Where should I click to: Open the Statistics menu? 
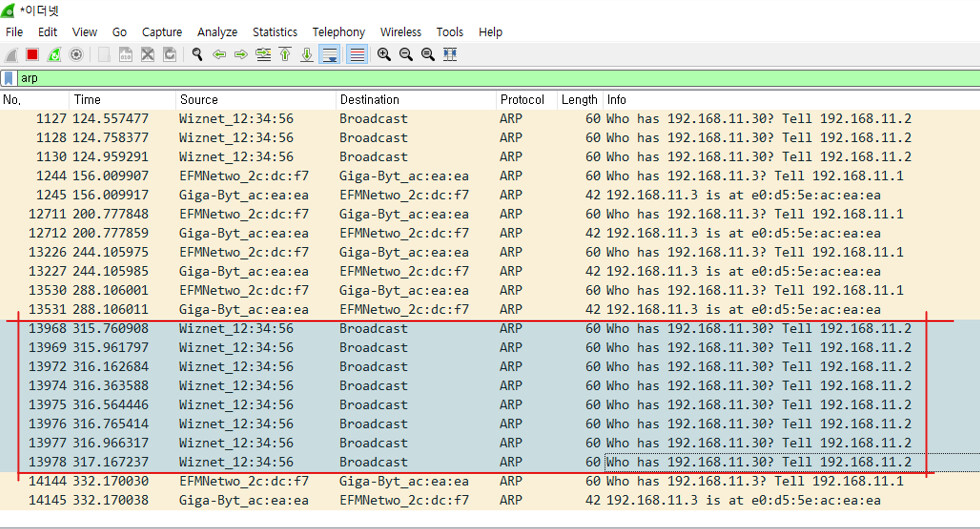tap(275, 32)
